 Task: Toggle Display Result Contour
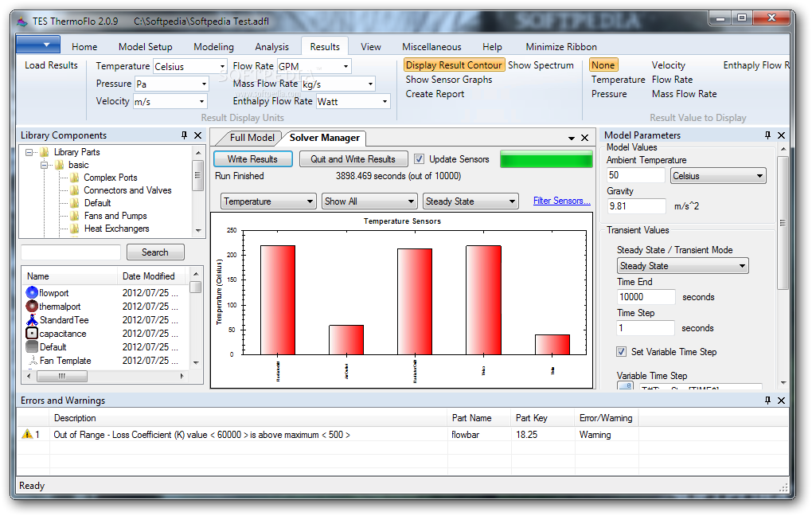click(x=454, y=65)
